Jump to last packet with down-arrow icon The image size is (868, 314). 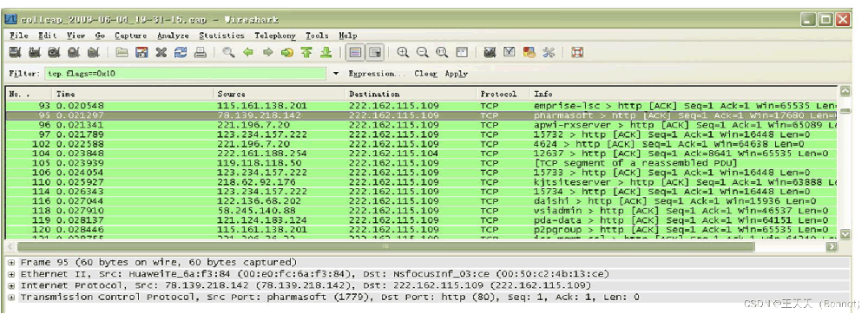click(x=326, y=53)
